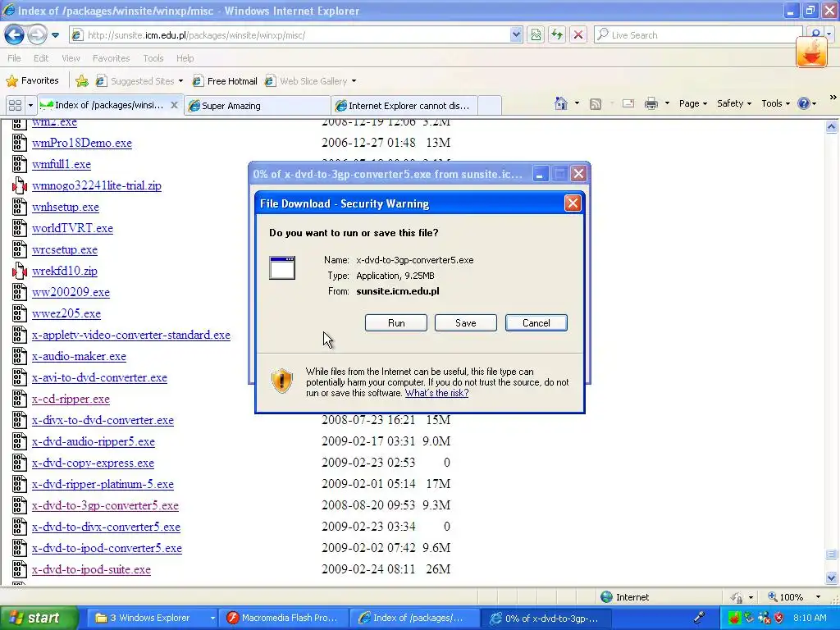
Task: Click the Home icon in command bar
Action: tap(560, 103)
